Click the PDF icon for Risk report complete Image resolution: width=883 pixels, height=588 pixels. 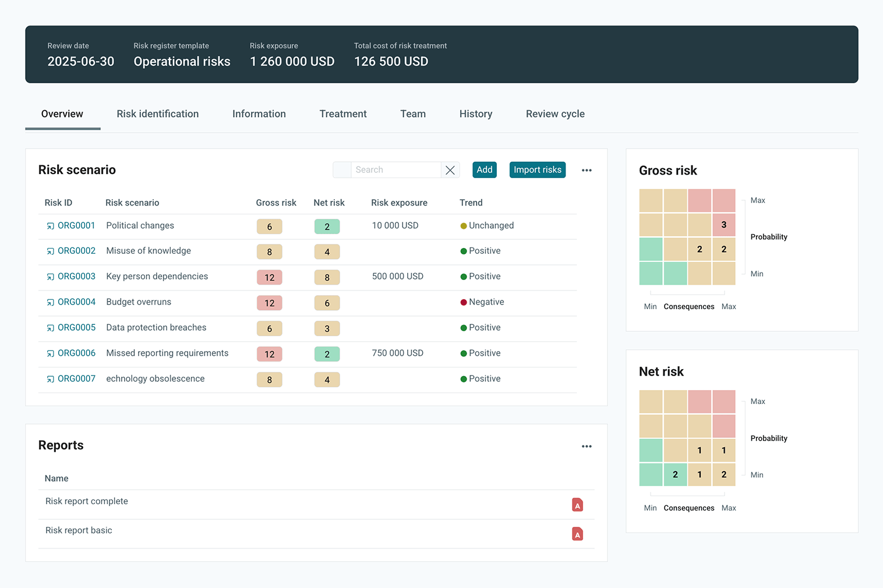point(577,505)
